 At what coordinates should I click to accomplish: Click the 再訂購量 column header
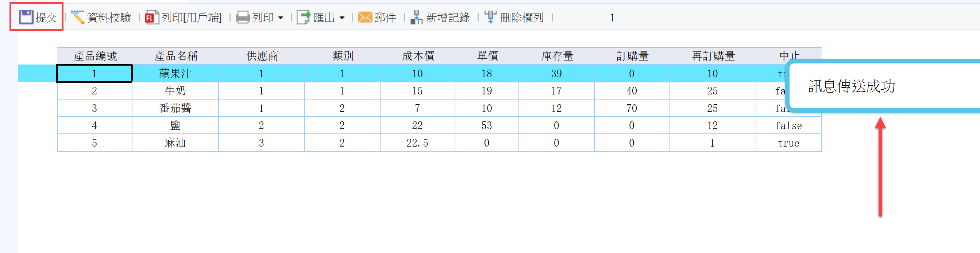coord(713,56)
